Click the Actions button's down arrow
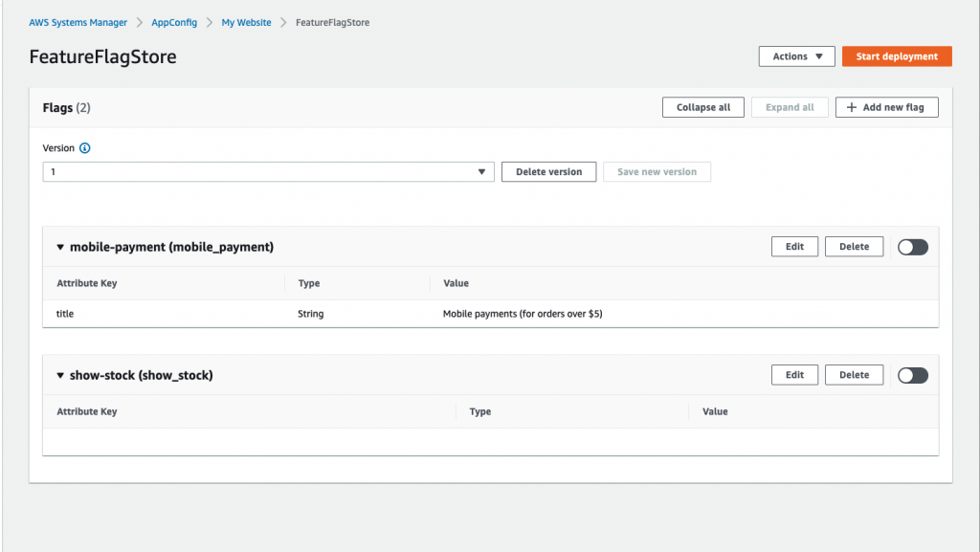The width and height of the screenshot is (980, 552). 819,56
